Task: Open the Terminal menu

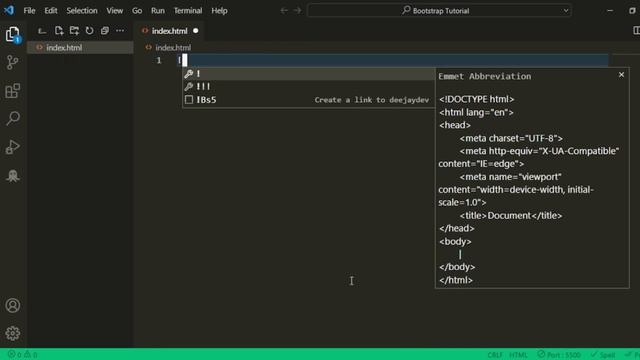Action: [x=188, y=11]
